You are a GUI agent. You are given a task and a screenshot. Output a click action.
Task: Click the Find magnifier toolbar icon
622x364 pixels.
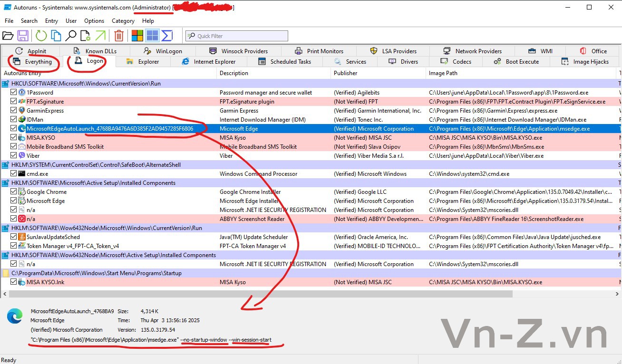[x=71, y=36]
